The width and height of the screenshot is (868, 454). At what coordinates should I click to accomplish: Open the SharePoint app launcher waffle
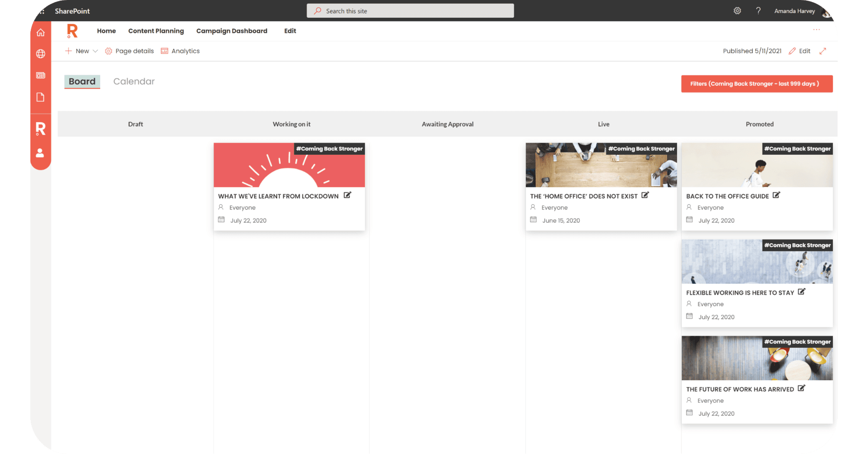(x=42, y=11)
